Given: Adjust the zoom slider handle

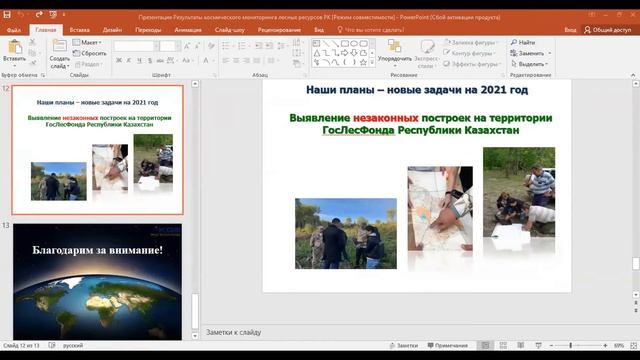Looking at the screenshot, I should pyautogui.click(x=571, y=345).
